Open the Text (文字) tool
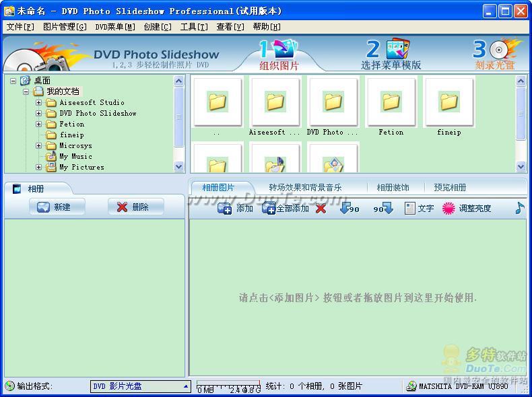The height and width of the screenshot is (397, 532). tap(419, 208)
